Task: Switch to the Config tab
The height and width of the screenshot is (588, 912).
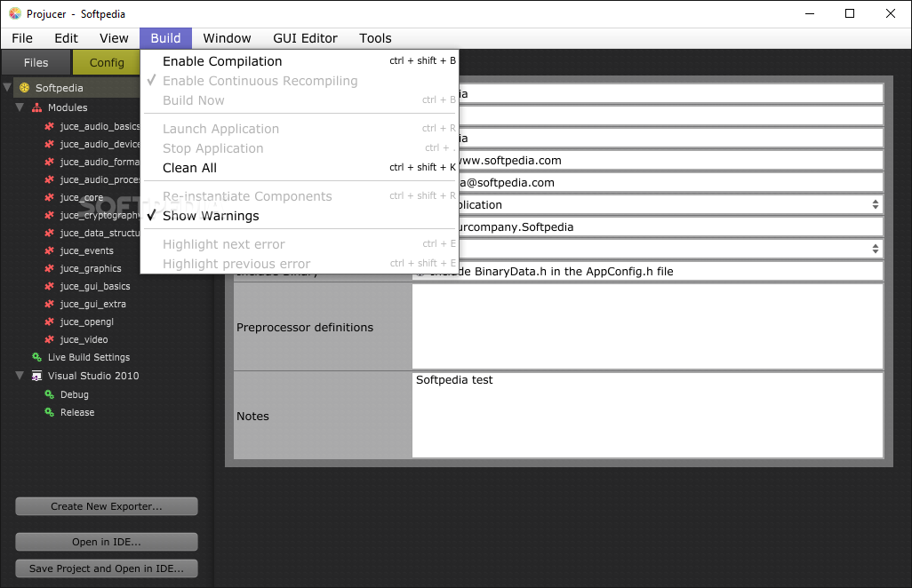Action: click(107, 62)
